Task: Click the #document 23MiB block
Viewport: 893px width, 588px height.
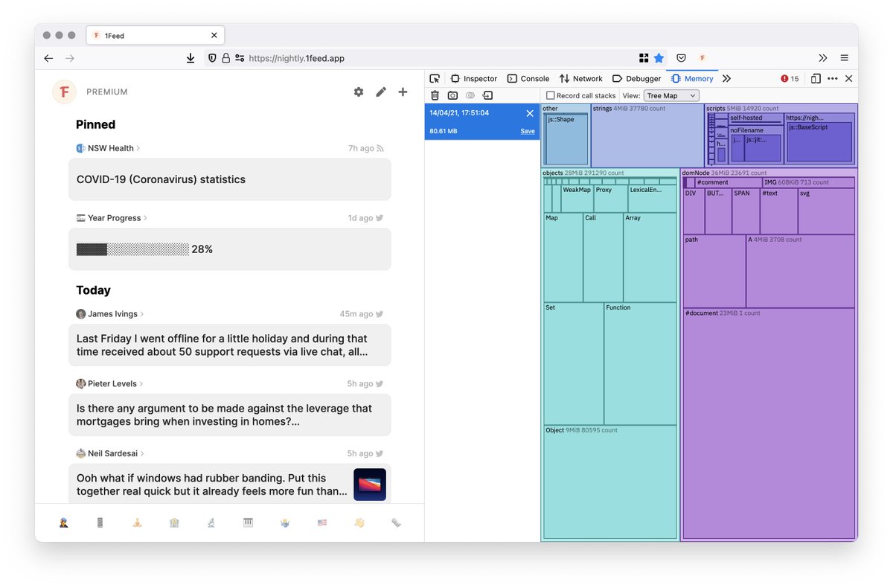Action: pyautogui.click(x=769, y=423)
